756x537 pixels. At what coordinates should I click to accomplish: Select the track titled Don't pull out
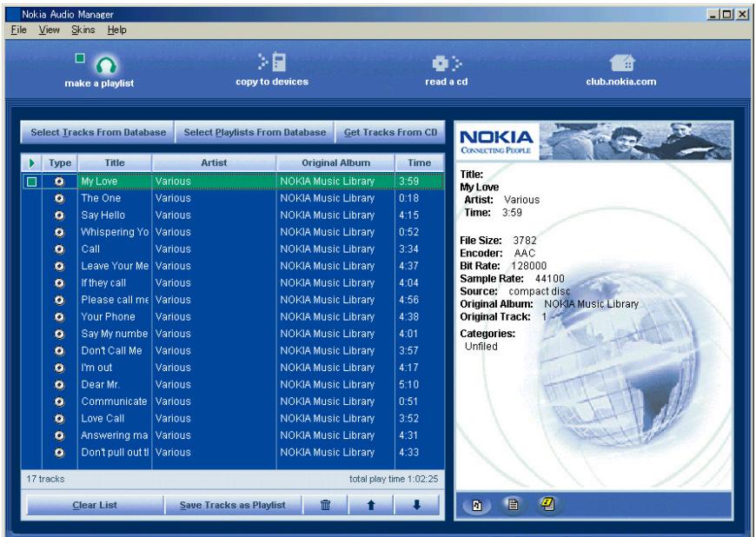(115, 452)
